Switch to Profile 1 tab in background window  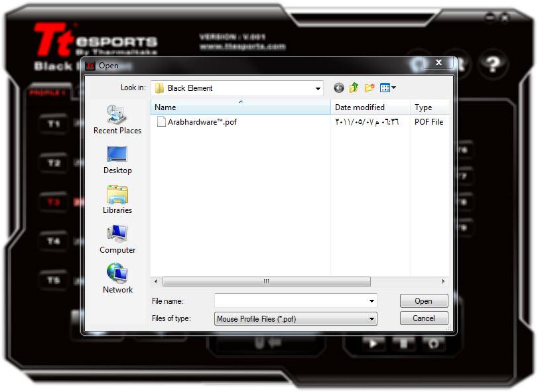[x=47, y=93]
